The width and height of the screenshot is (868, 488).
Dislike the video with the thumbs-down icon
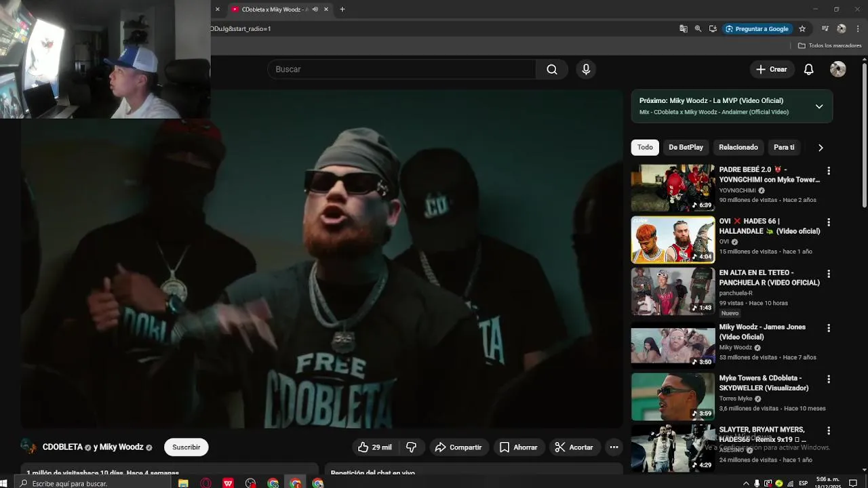tap(411, 447)
